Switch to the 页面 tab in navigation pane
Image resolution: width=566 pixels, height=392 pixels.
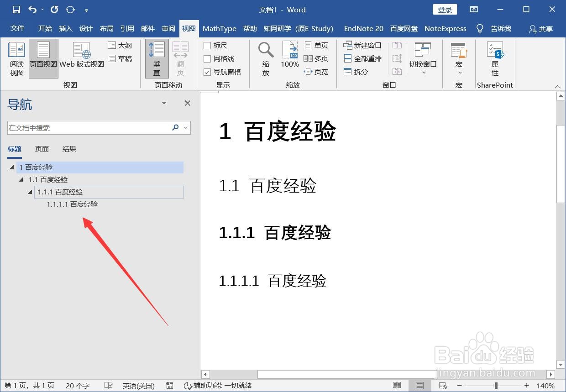(42, 149)
